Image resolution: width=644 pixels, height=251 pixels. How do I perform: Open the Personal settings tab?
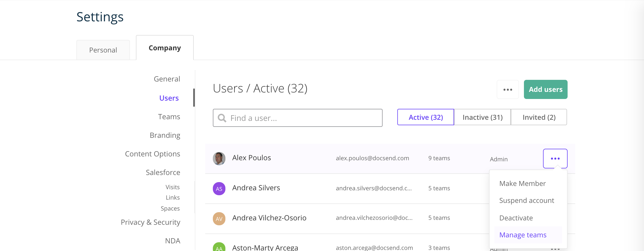coord(103,50)
